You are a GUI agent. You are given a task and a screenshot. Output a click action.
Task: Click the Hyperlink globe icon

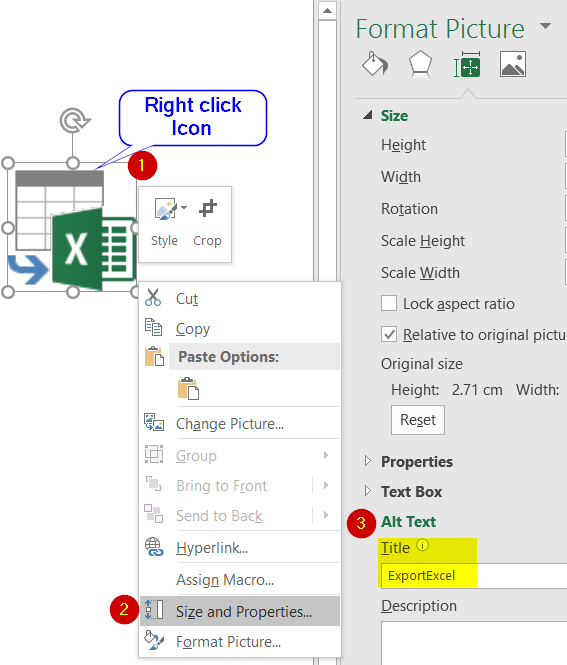coord(154,547)
